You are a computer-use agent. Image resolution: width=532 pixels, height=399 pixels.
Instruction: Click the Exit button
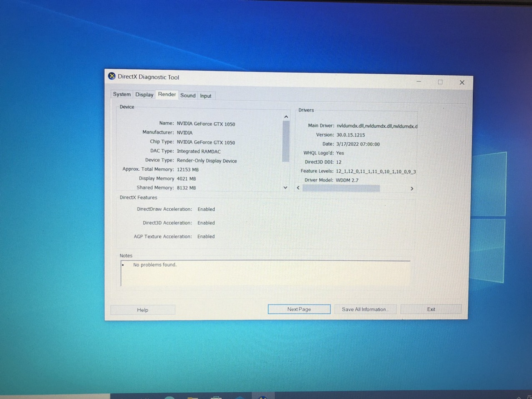[431, 309]
